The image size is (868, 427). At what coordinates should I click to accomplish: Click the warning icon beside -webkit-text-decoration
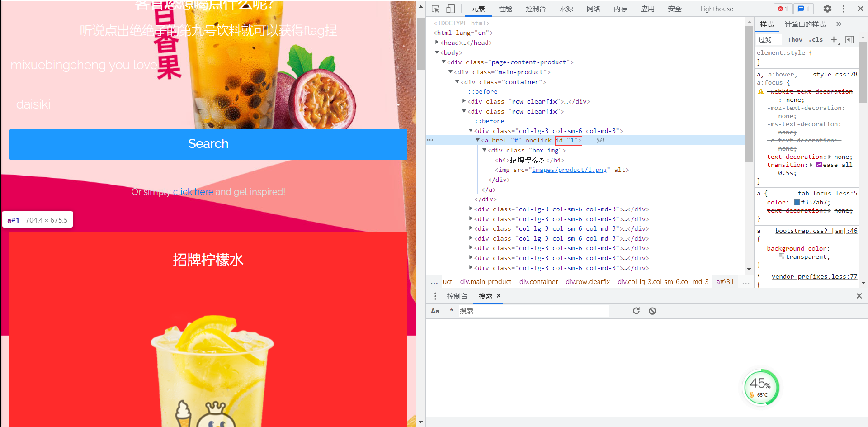761,91
